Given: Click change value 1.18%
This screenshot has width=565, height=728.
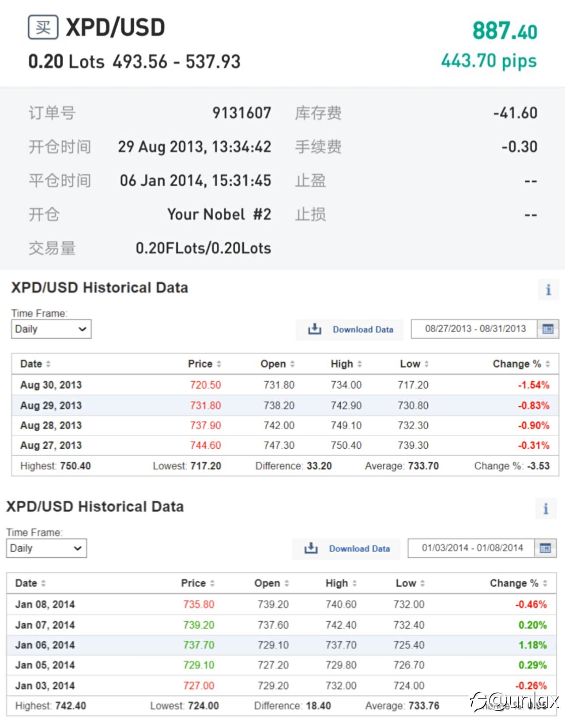Looking at the screenshot, I should click(x=533, y=645).
